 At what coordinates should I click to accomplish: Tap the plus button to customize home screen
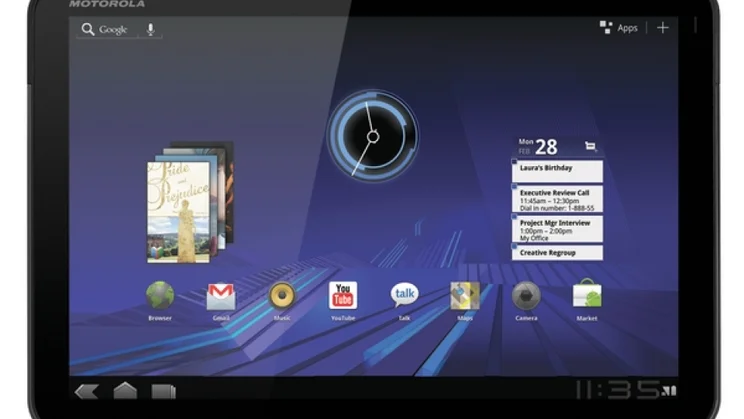tap(662, 28)
